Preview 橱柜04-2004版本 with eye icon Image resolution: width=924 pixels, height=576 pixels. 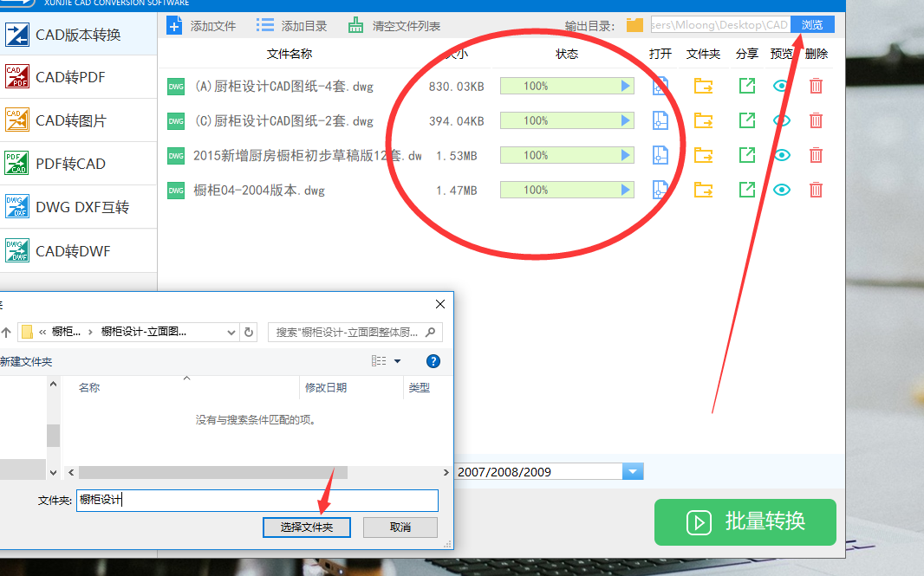[x=781, y=190]
